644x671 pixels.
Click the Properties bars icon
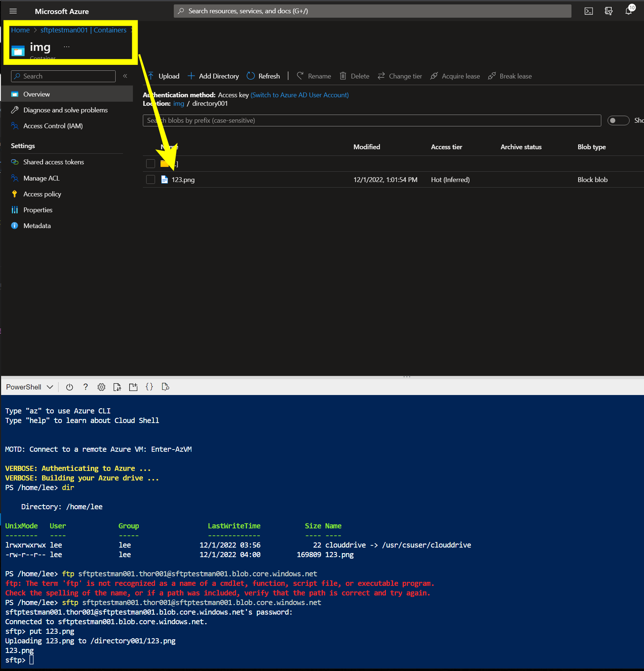[15, 210]
